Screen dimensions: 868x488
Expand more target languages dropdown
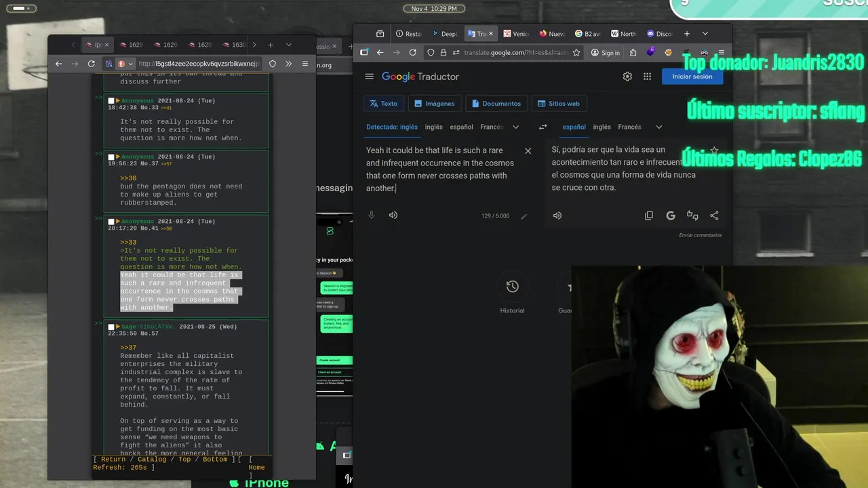pos(658,127)
